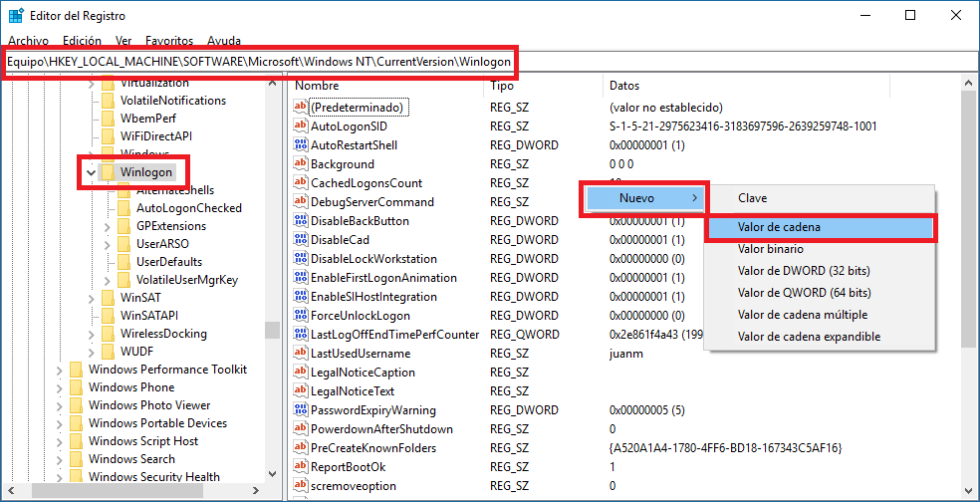Viewport: 980px width, 502px height.
Task: Click the icon beside ForceUnlockLogon
Action: tap(301, 315)
